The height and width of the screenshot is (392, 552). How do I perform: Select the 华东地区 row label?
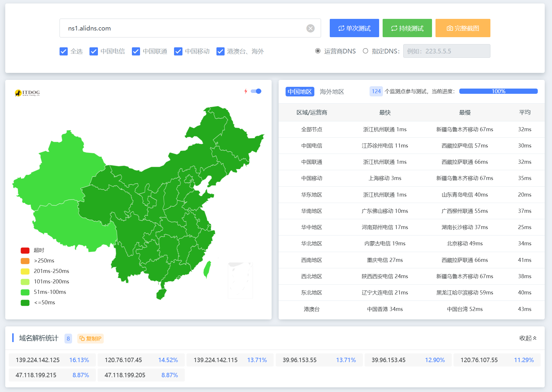point(312,195)
